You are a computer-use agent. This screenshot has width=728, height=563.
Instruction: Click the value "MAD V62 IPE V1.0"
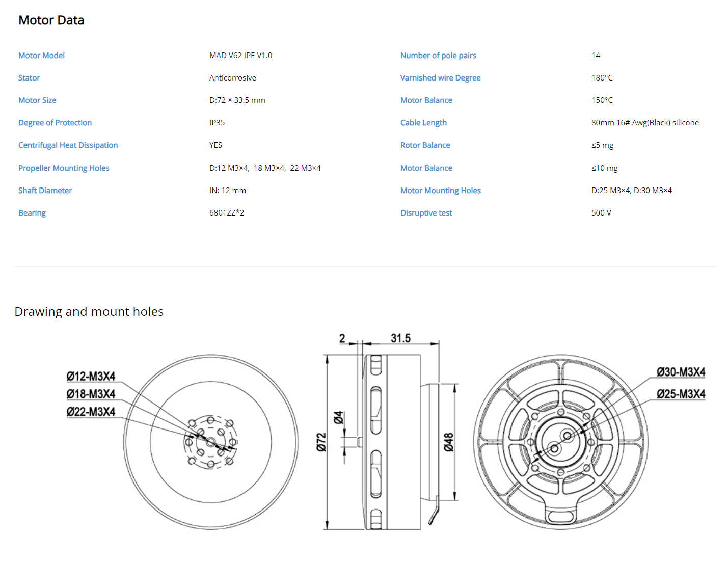240,56
